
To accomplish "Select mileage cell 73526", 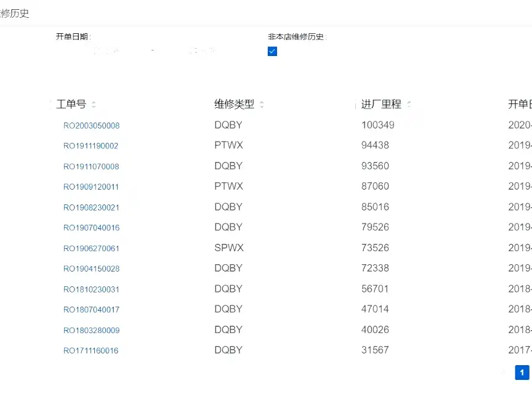I will pos(375,248).
